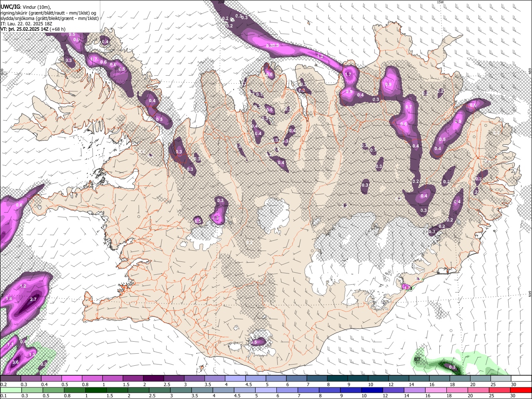This screenshot has height=399, width=532.
Task: Click the white swatch labeled 30 in the top legend row
Action: point(520,378)
